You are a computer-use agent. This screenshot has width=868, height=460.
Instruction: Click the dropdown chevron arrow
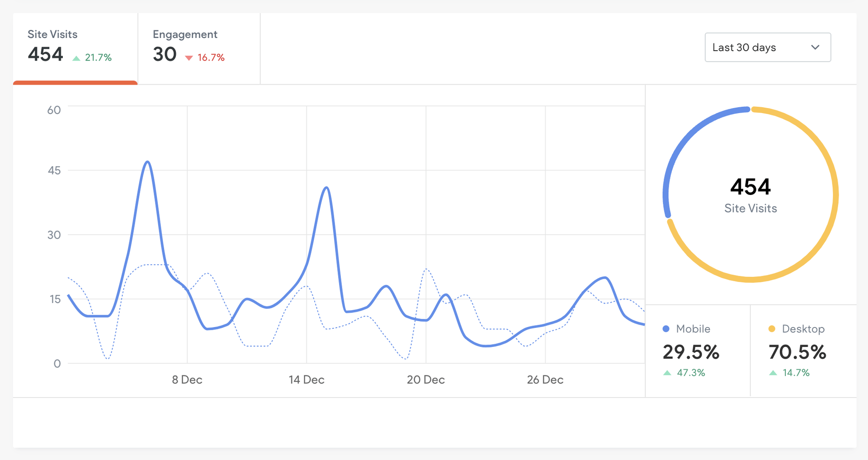click(815, 47)
